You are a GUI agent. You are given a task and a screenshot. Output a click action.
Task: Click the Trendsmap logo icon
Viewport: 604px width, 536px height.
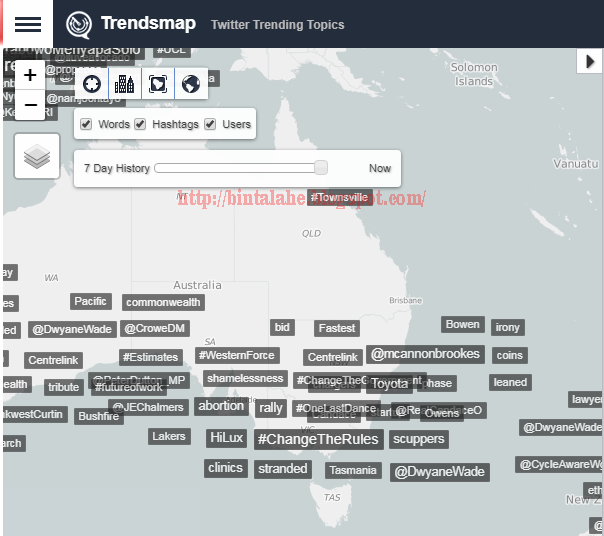tap(79, 25)
